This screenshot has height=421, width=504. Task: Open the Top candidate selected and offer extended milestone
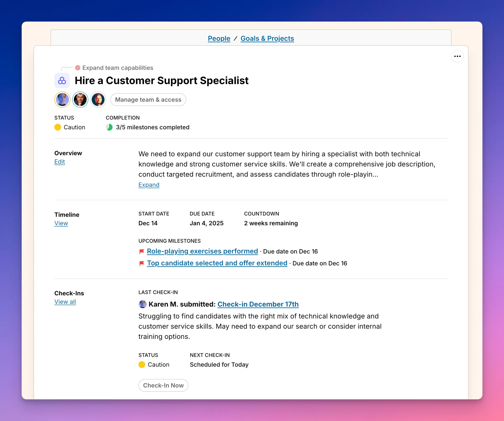[x=217, y=263]
